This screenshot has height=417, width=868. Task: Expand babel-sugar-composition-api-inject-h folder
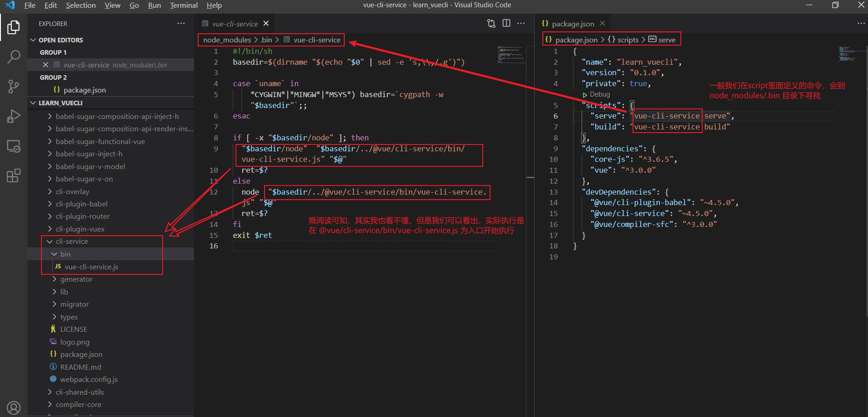117,117
